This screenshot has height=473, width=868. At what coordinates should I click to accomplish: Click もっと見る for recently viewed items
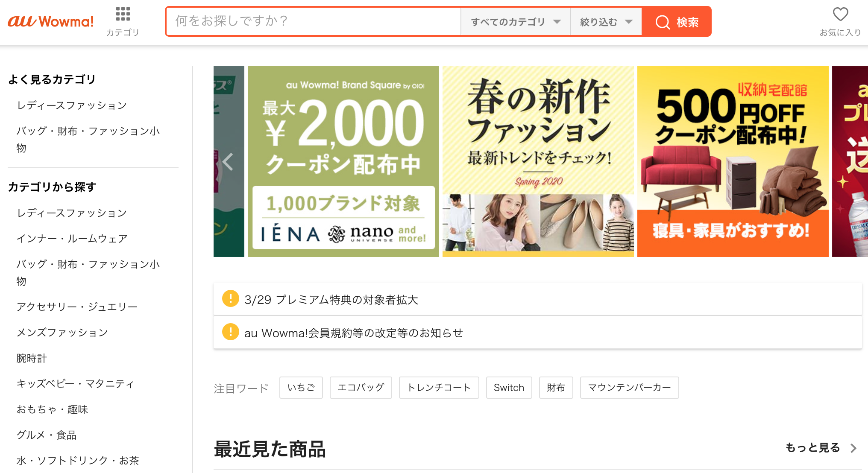(813, 448)
